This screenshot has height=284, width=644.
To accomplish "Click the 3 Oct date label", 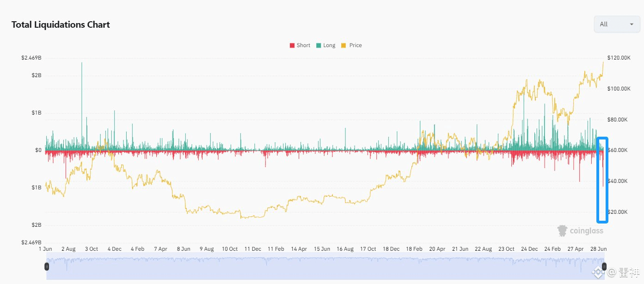I will 91,249.
